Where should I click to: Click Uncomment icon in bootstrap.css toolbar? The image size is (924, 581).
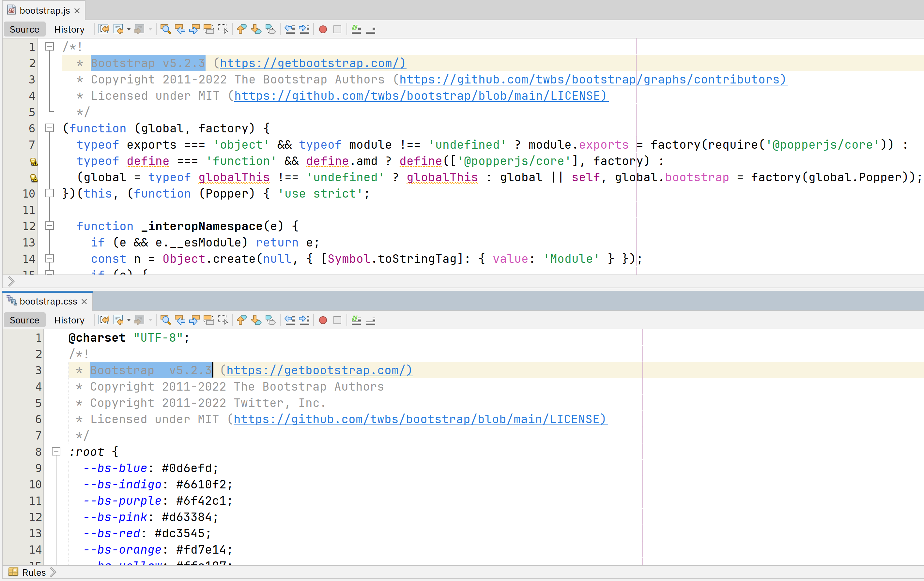(x=371, y=320)
